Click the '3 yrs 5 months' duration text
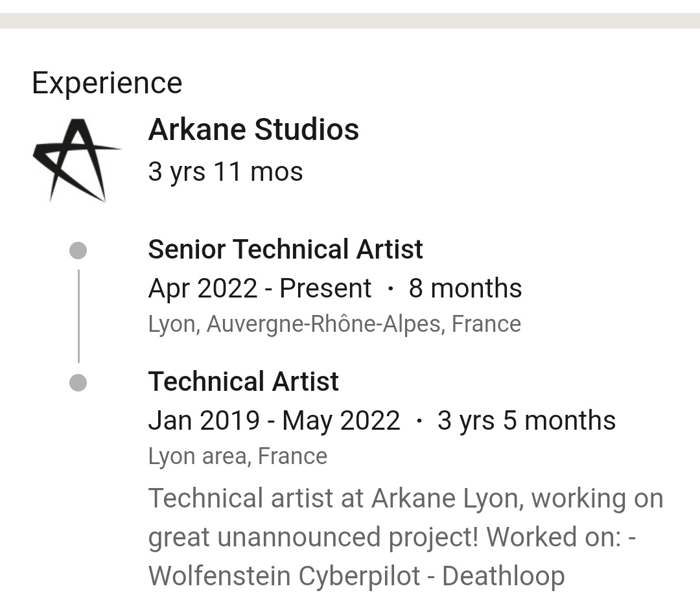This screenshot has width=700, height=595. pyautogui.click(x=526, y=421)
